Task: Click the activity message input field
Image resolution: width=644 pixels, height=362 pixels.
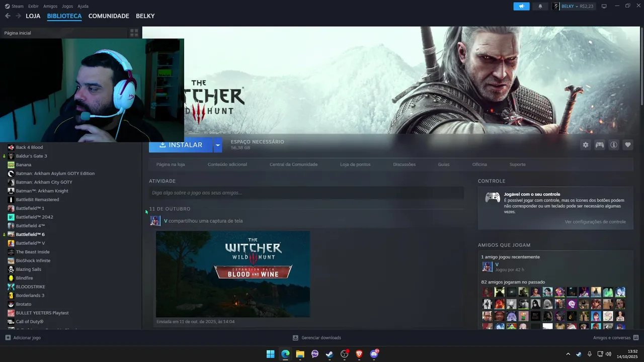Action: tap(306, 193)
